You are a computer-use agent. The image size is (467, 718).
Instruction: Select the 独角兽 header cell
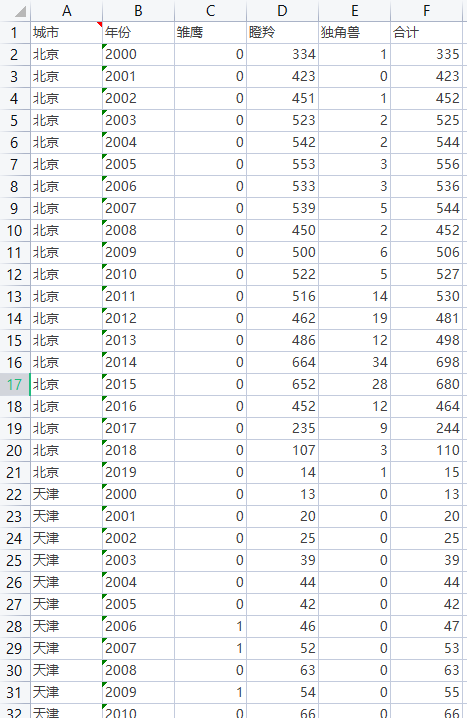pyautogui.click(x=354, y=33)
